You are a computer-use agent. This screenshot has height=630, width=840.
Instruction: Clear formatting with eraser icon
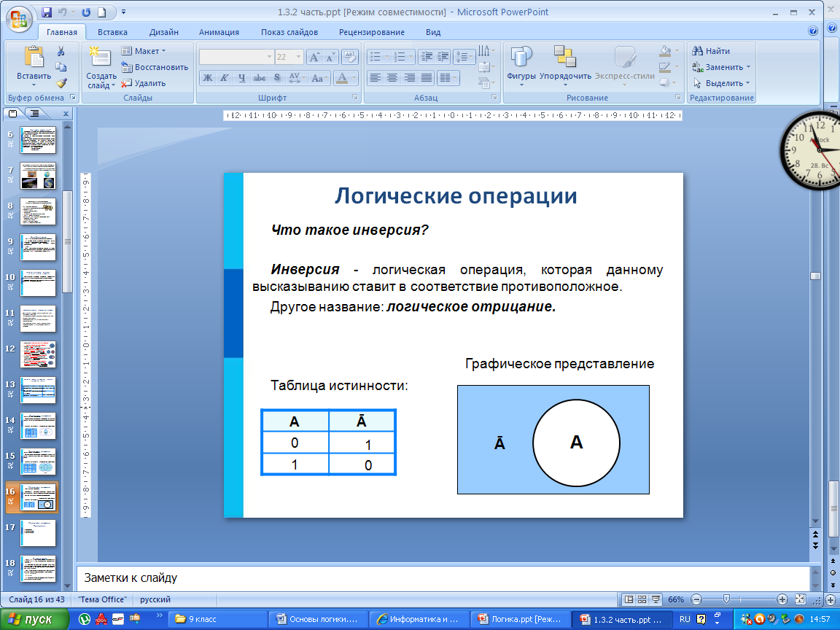(350, 57)
